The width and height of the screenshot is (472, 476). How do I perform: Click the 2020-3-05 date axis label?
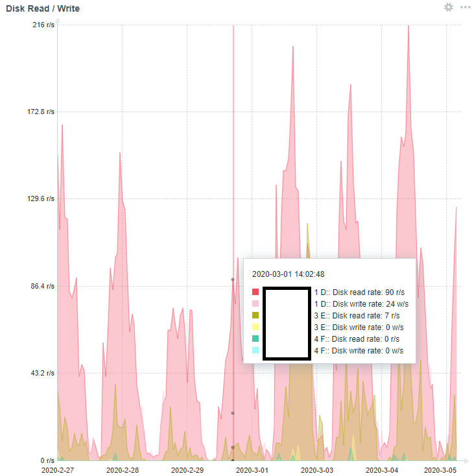[440, 470]
